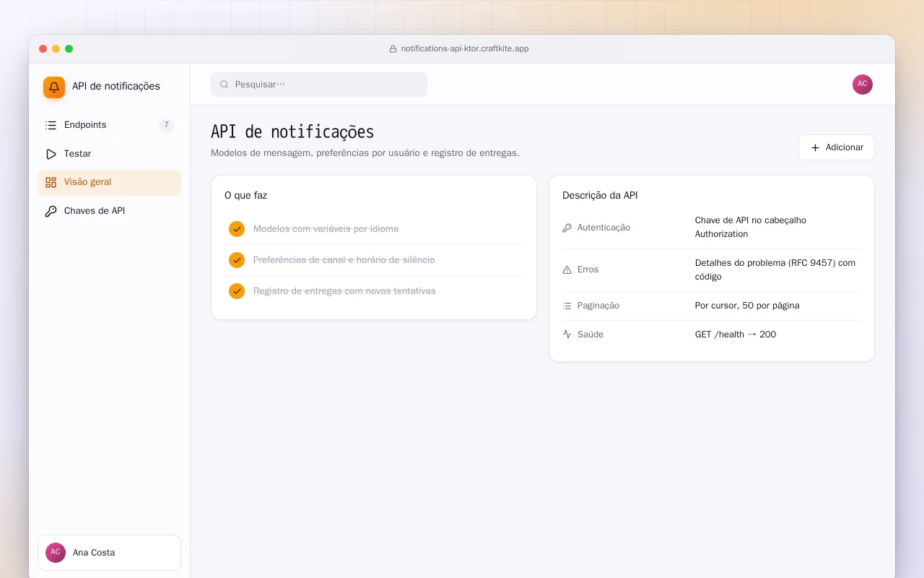924x578 pixels.
Task: Focus the Pesquisar search field
Action: pyautogui.click(x=319, y=85)
